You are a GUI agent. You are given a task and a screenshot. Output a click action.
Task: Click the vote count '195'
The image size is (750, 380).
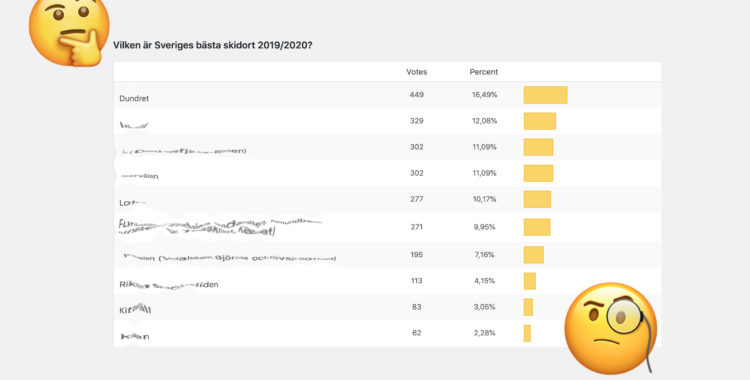pos(417,255)
